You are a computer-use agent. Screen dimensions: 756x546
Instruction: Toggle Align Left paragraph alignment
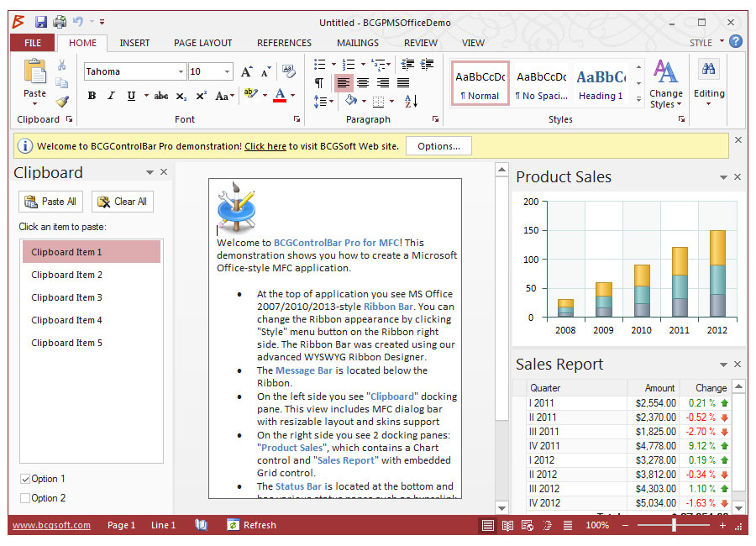[x=344, y=83]
